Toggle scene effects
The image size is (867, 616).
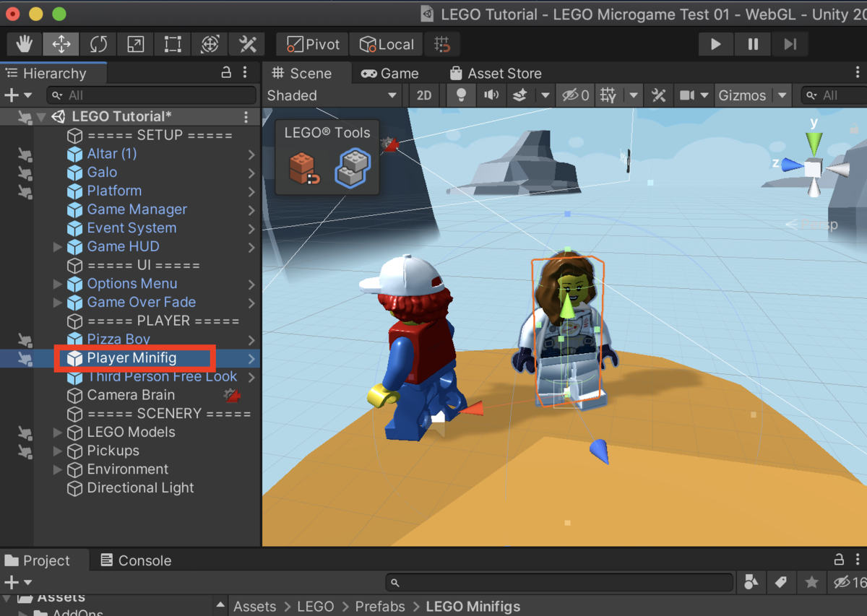[x=519, y=95]
